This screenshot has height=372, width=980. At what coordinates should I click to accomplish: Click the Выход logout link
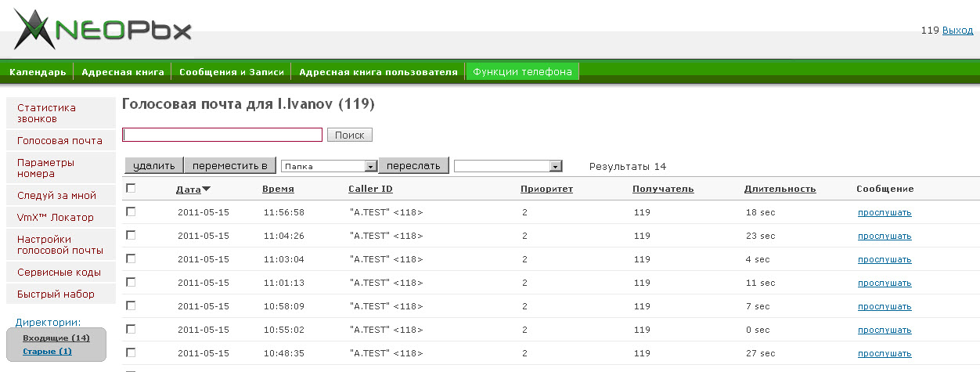(x=958, y=31)
